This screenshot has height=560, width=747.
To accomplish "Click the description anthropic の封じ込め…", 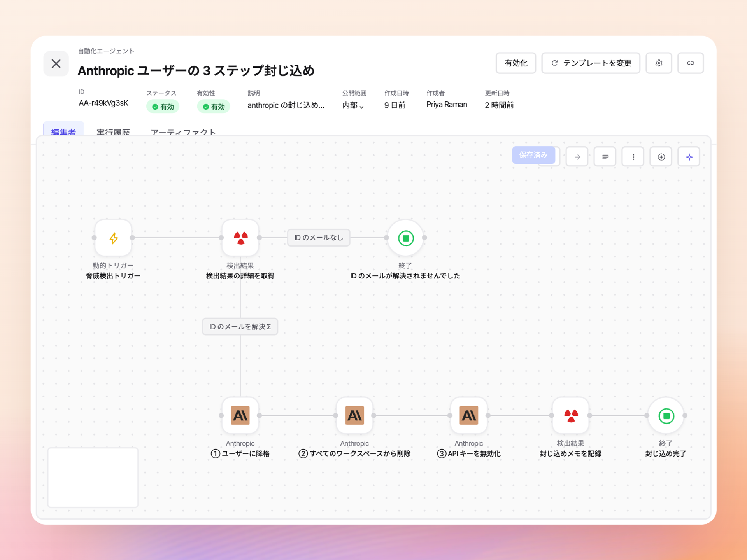I will pos(286,105).
